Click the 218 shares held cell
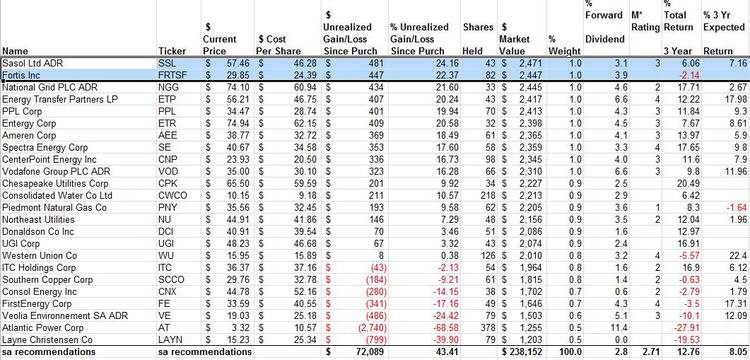 (x=479, y=195)
